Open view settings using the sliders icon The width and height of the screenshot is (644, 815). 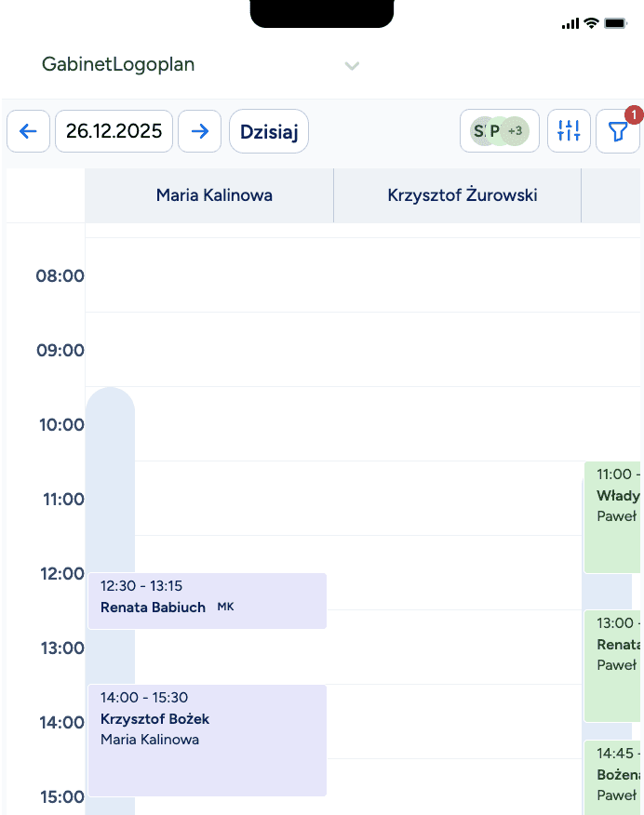[x=569, y=131]
